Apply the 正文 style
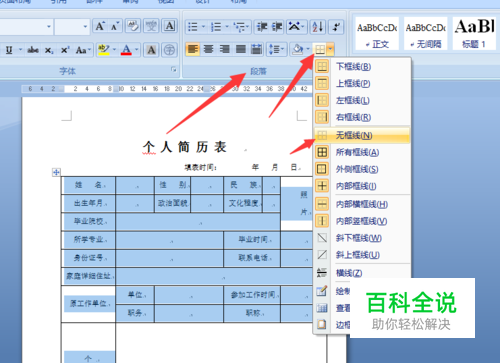Screen dimensions: 500x363 click(x=377, y=33)
